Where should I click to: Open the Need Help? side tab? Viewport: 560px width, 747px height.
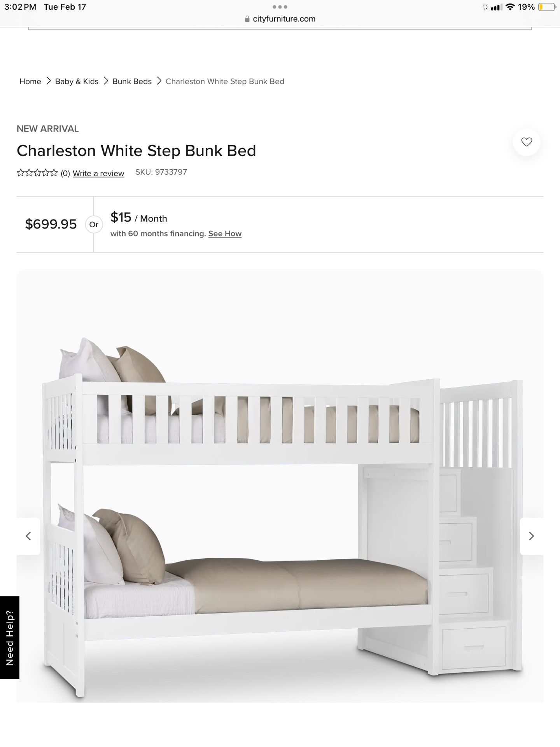tap(10, 638)
